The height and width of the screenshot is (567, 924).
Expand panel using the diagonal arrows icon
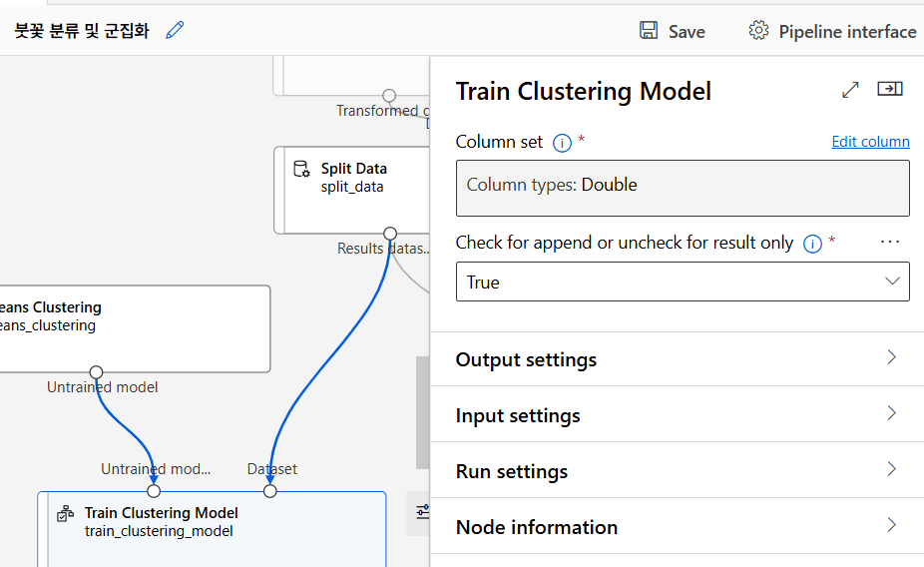850,90
